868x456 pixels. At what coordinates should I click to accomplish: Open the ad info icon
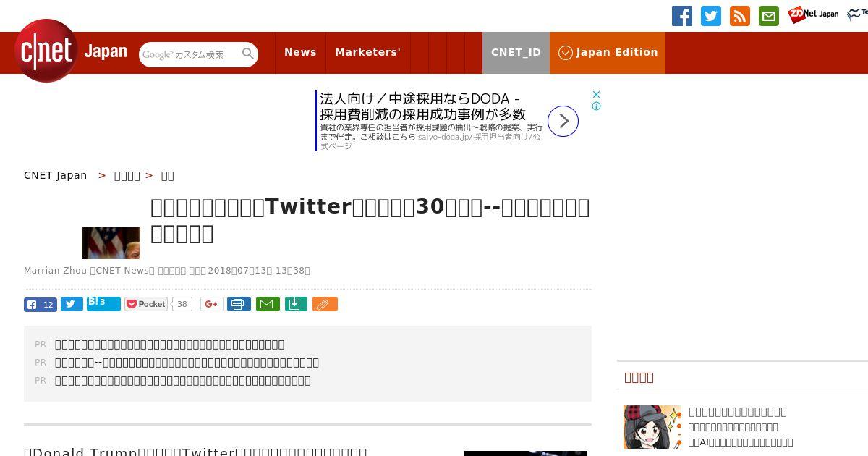[596, 106]
